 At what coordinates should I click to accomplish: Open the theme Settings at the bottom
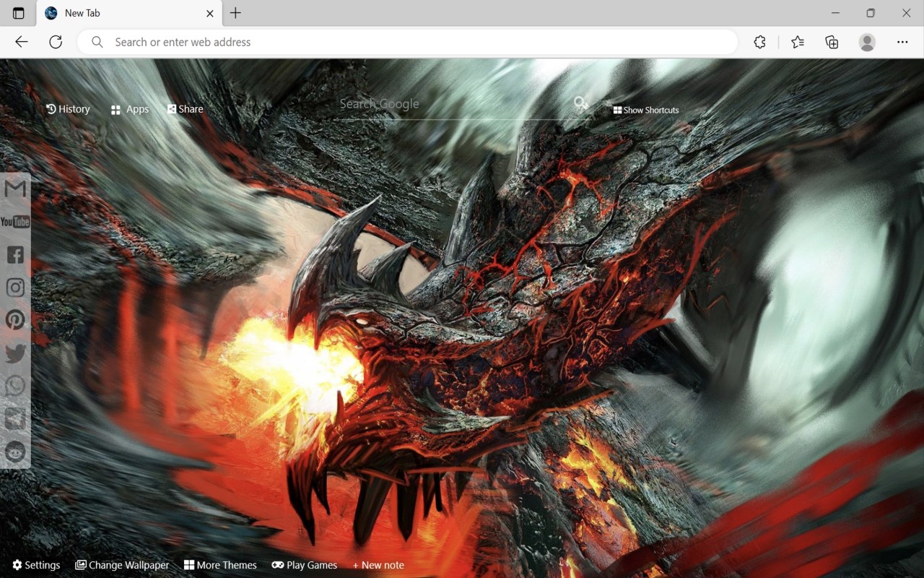click(x=36, y=565)
